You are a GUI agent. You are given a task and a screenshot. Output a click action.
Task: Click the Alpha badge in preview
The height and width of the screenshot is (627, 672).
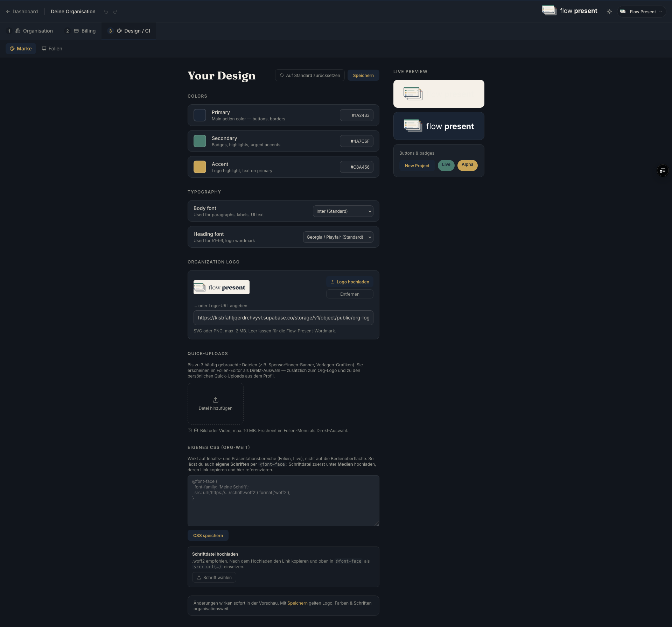468,165
